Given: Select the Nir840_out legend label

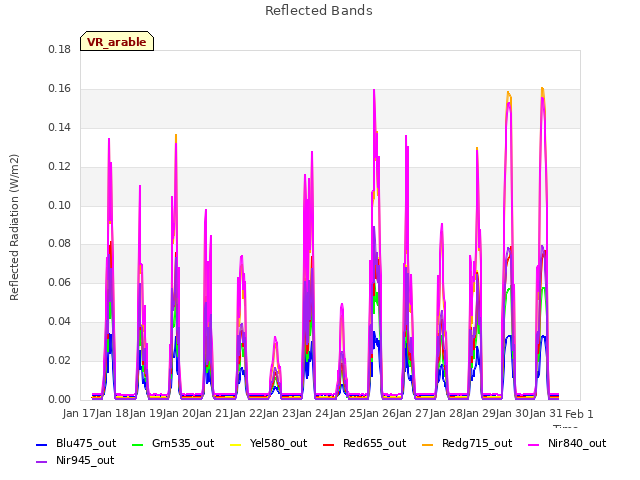Looking at the screenshot, I should click(x=577, y=443).
